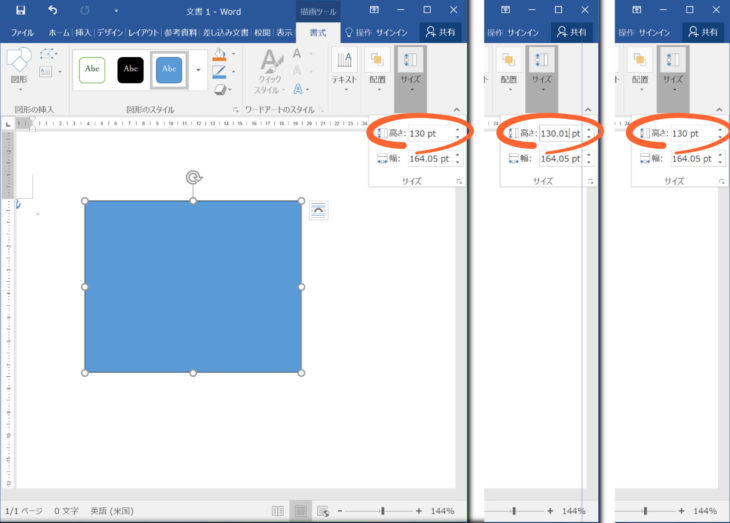Image resolution: width=730 pixels, height=523 pixels.
Task: Click the 幅 width field showing 164.05 pt
Action: coord(430,158)
